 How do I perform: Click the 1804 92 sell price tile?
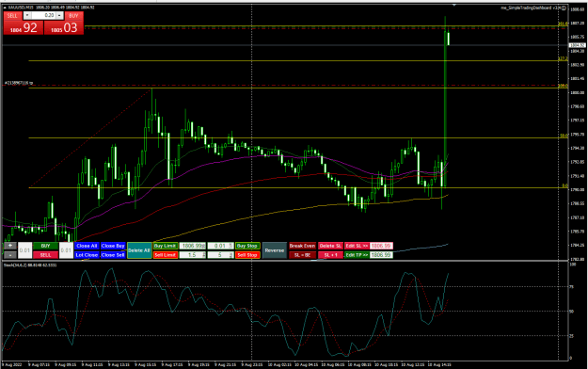click(24, 28)
